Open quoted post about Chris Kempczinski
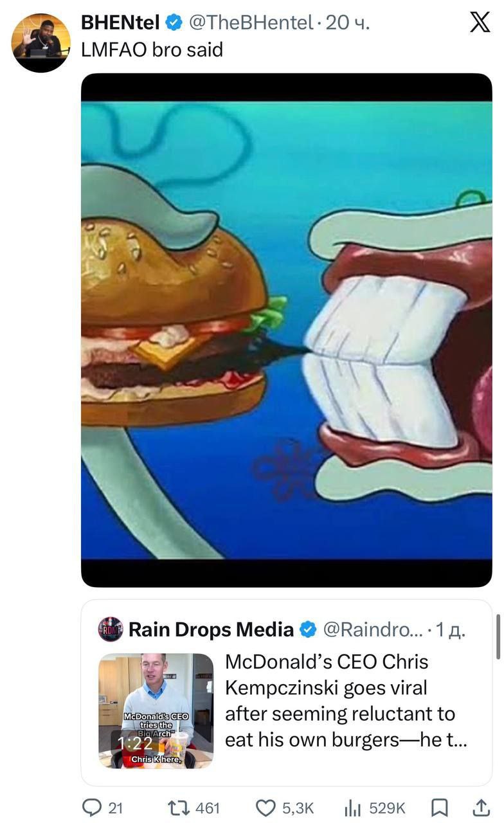504x823 pixels. tap(347, 701)
